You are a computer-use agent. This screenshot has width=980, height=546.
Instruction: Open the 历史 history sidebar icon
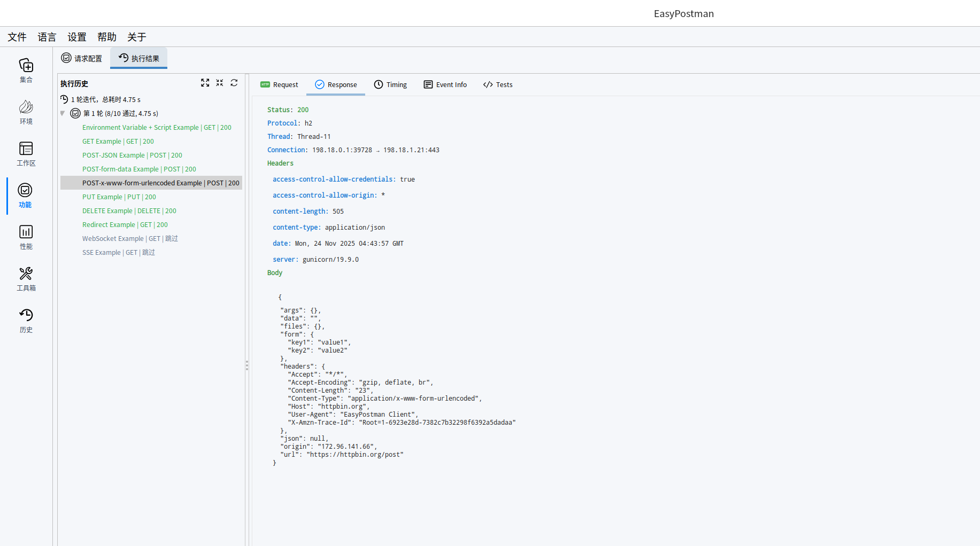pyautogui.click(x=26, y=321)
